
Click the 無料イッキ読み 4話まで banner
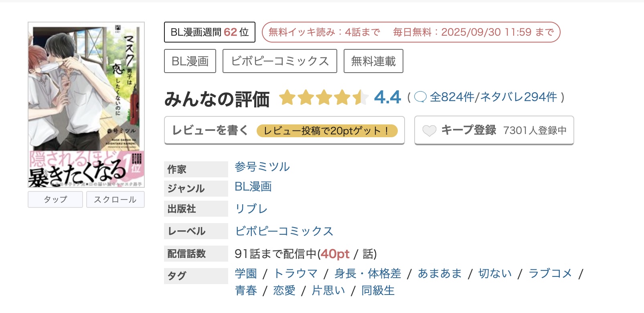(x=324, y=32)
